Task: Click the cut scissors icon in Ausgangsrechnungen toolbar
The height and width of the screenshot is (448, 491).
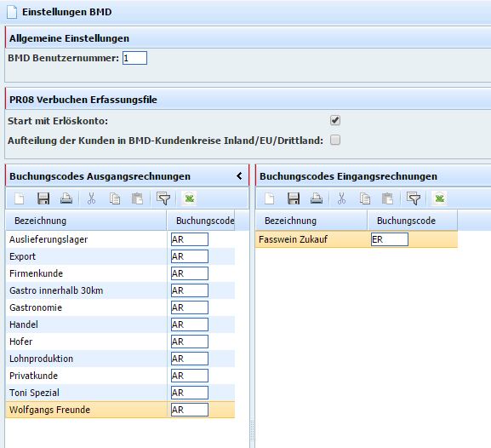Action: 91,198
